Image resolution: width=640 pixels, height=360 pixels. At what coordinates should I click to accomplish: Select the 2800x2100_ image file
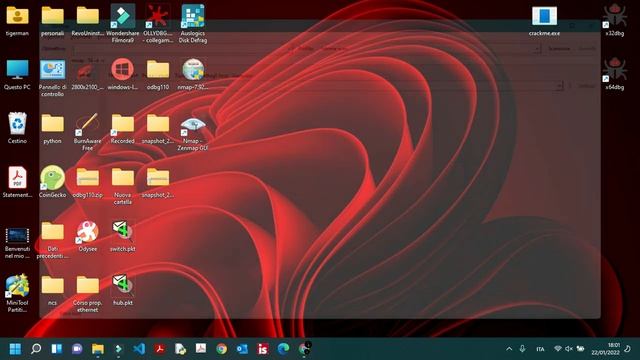[88, 70]
